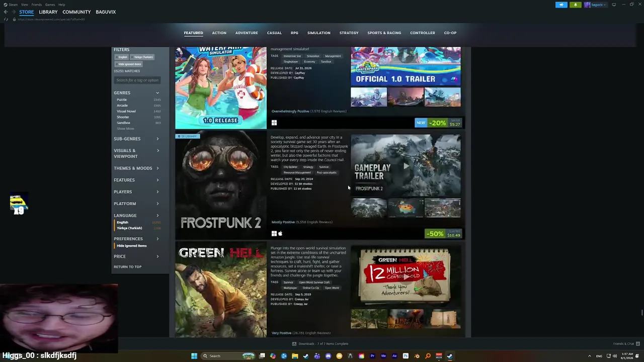Screen dimensions: 644x362
Task: Expand the PLAYERS filter section
Action: (136, 192)
